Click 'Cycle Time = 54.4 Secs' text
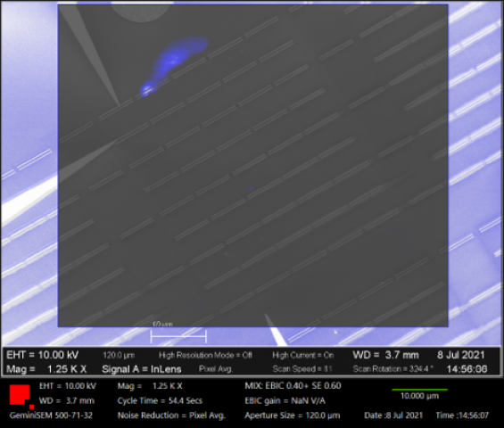Screen dimensions: 504x428 click(x=160, y=400)
